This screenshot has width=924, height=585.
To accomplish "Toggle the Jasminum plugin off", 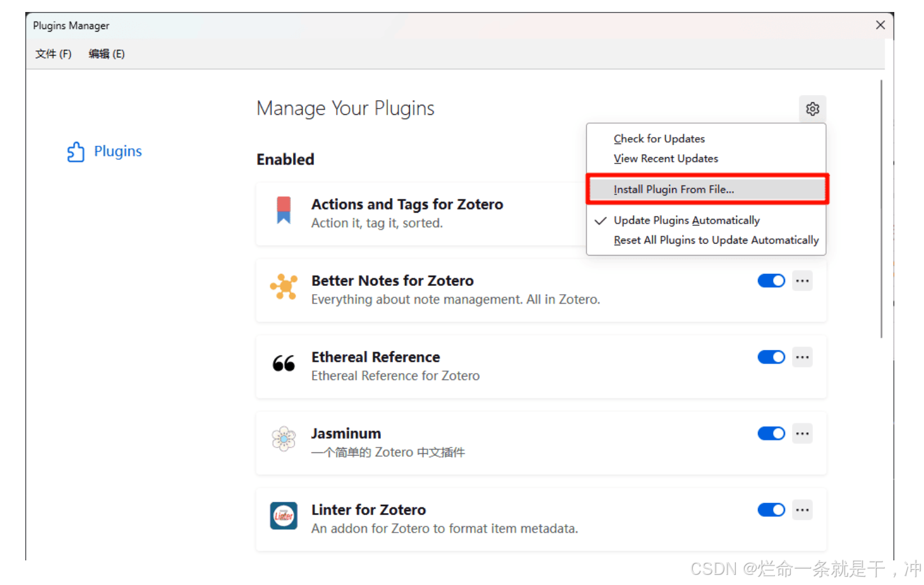I will point(771,434).
